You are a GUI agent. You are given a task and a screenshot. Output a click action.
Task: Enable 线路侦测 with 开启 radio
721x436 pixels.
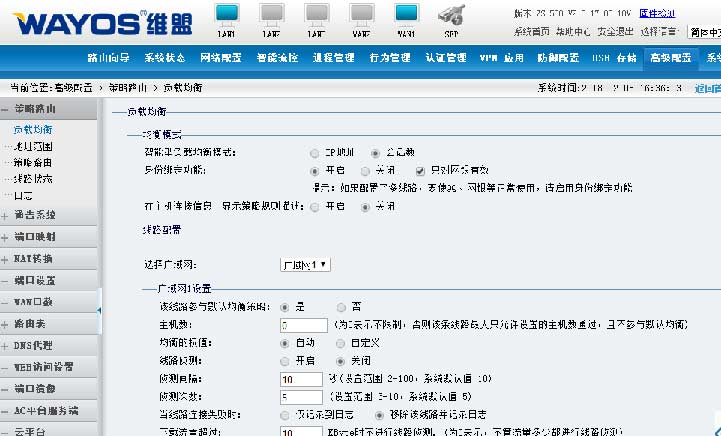coord(285,361)
